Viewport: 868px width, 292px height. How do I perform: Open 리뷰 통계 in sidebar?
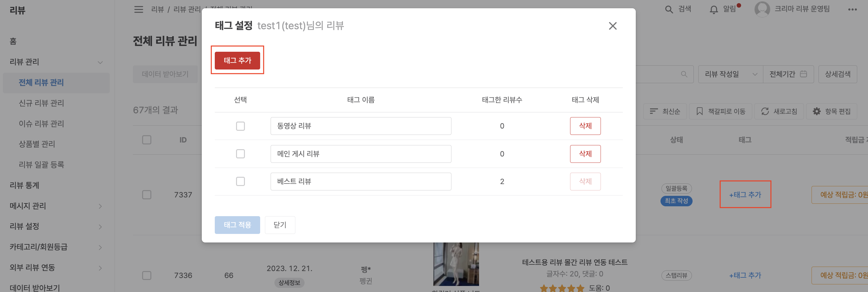[24, 185]
